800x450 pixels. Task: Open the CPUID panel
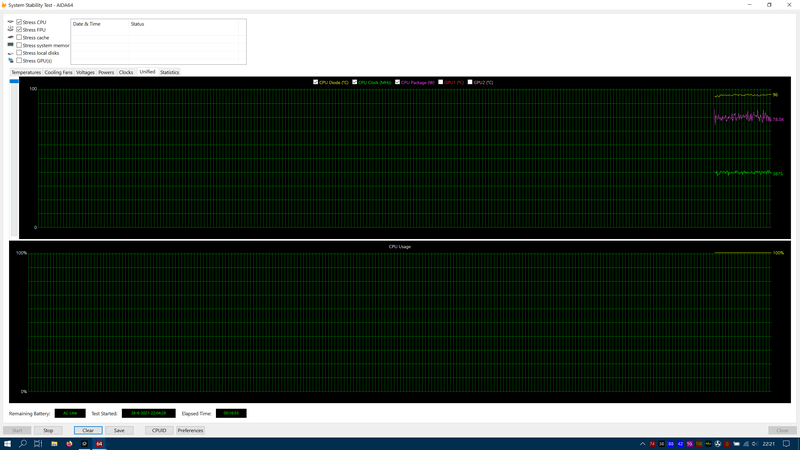point(159,431)
